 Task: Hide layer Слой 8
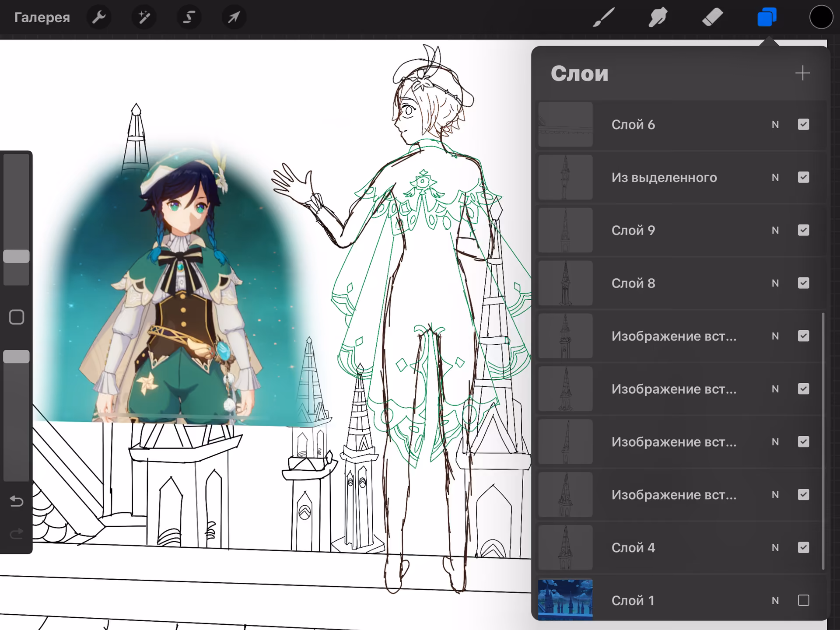pyautogui.click(x=804, y=283)
